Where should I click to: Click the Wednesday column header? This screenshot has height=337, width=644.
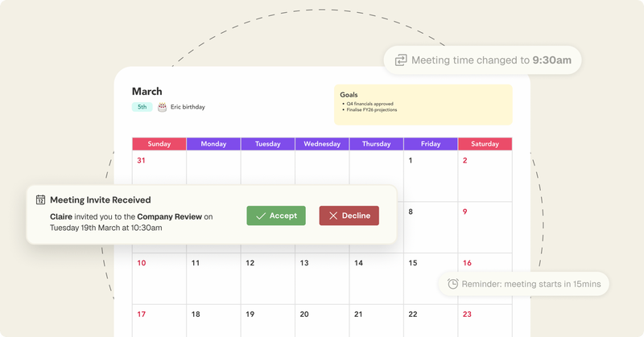click(x=322, y=144)
